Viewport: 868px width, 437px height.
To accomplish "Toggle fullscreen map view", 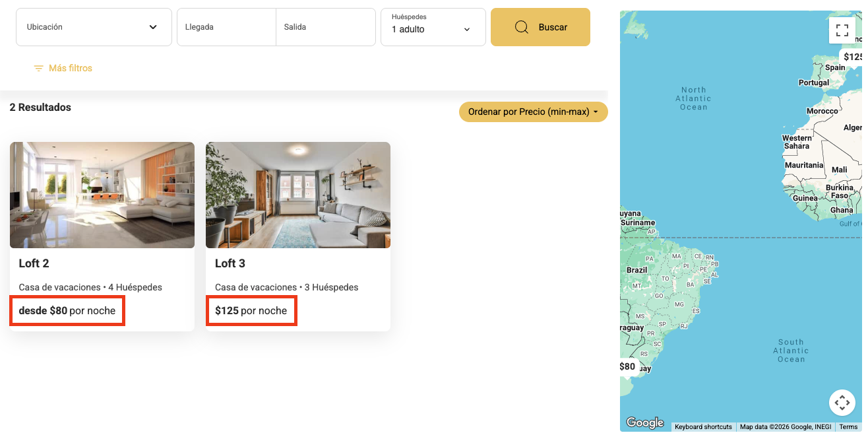I will coord(842,30).
